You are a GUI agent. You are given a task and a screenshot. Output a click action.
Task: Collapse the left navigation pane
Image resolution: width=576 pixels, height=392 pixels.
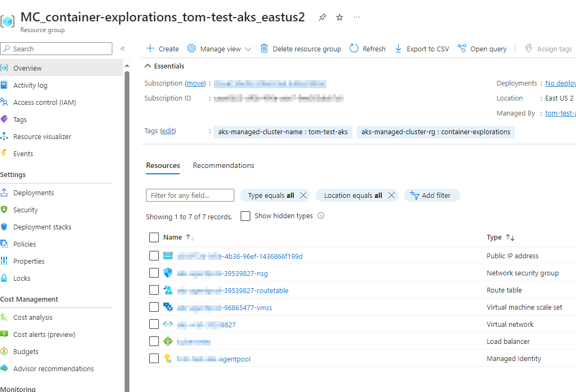pos(122,48)
